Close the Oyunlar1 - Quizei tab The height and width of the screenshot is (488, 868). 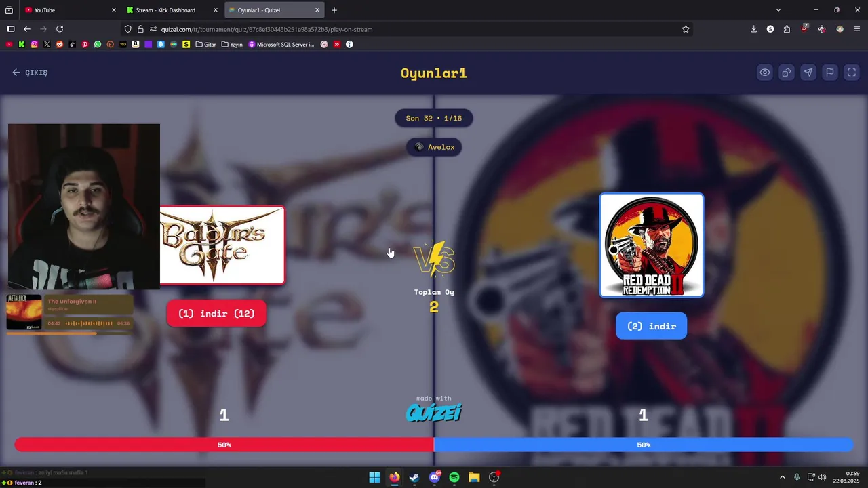pos(317,10)
